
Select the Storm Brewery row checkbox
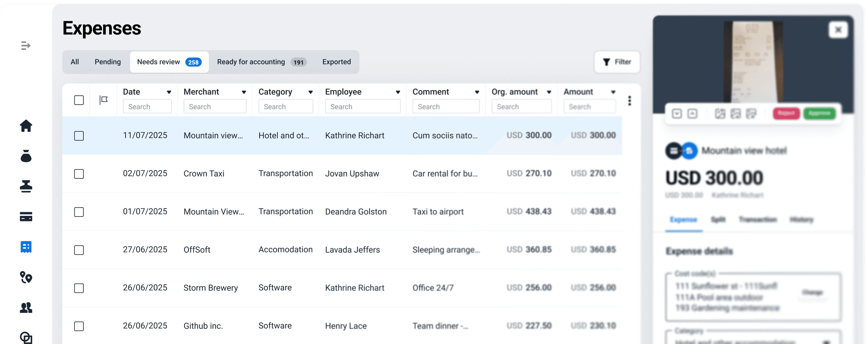coord(79,288)
